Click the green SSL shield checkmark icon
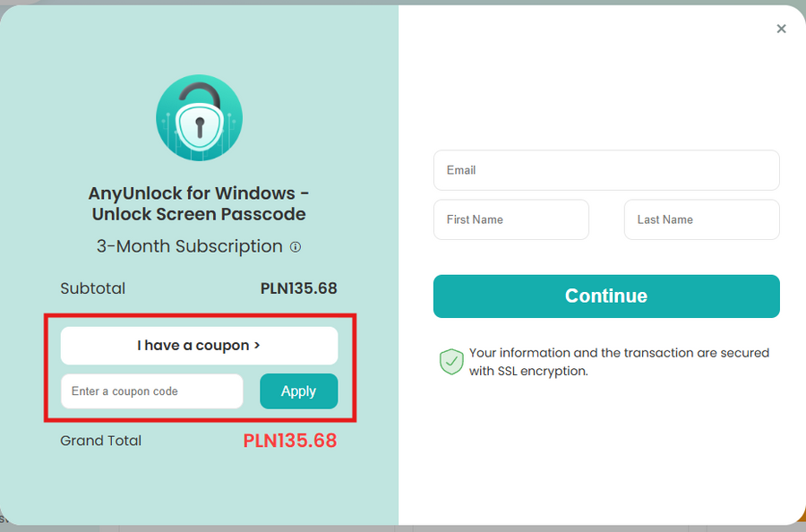 coord(451,362)
